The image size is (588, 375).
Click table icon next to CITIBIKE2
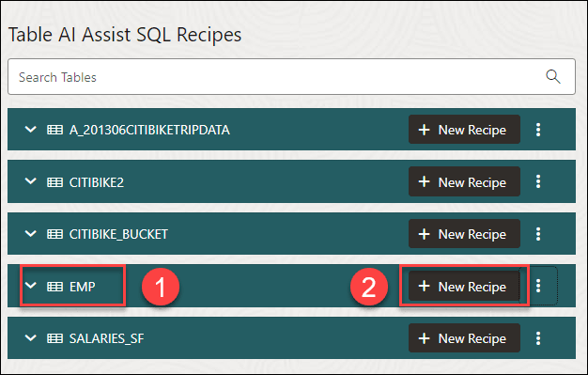[54, 182]
